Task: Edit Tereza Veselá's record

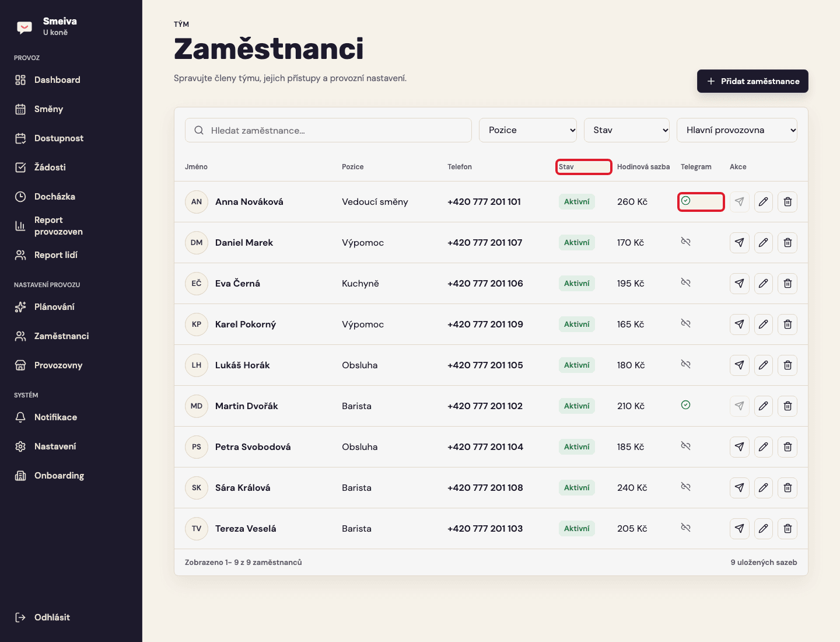Action: (x=763, y=529)
